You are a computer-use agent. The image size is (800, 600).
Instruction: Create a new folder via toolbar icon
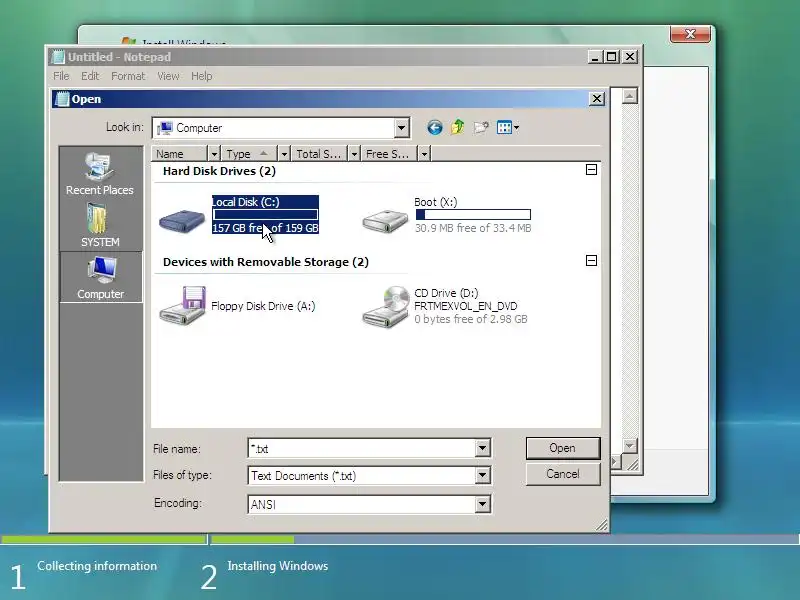481,128
